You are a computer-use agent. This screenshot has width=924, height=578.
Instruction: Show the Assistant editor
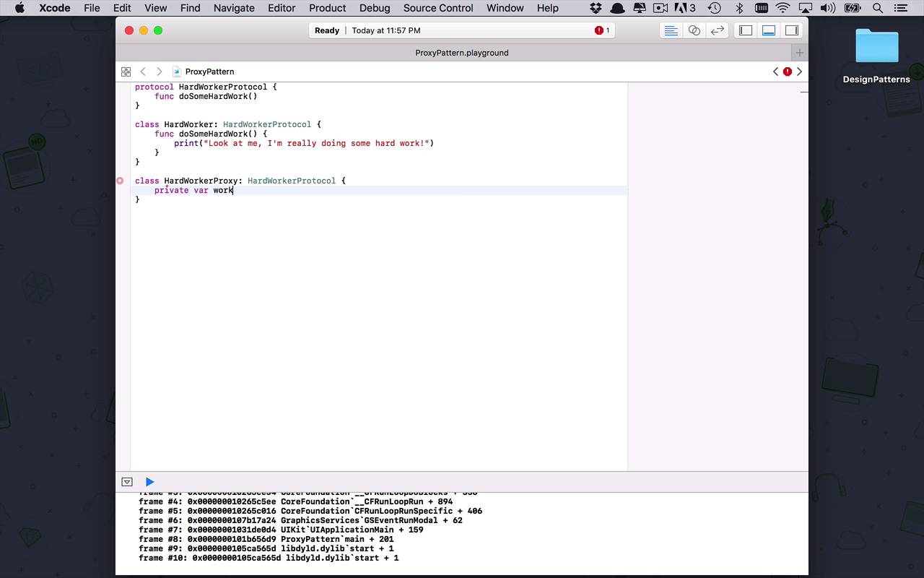coord(694,30)
